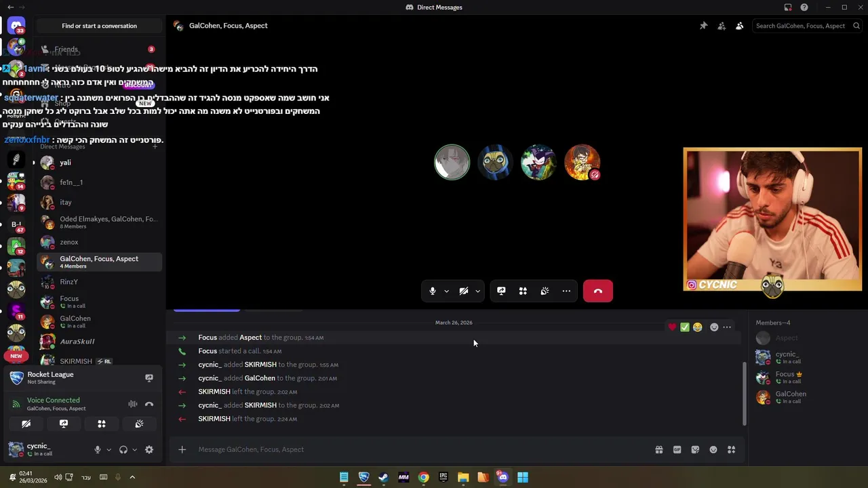The image size is (868, 488).
Task: Open soundboard from call controls bar
Action: pos(545,291)
